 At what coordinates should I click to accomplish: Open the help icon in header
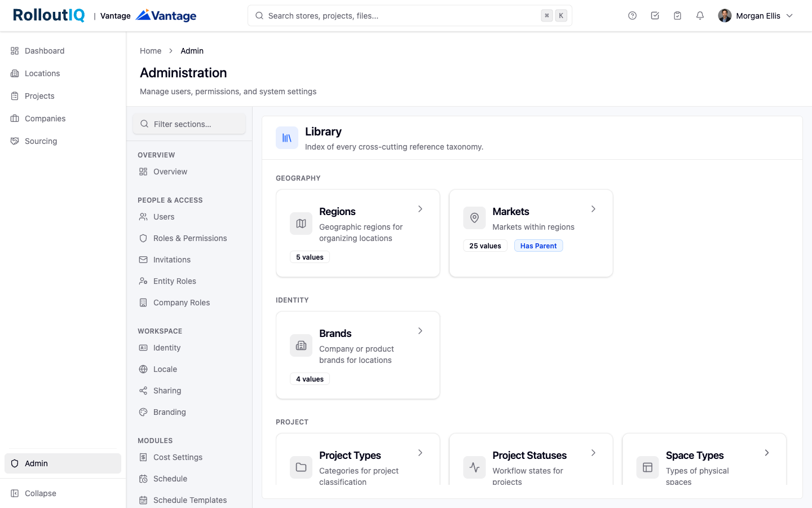[632, 16]
